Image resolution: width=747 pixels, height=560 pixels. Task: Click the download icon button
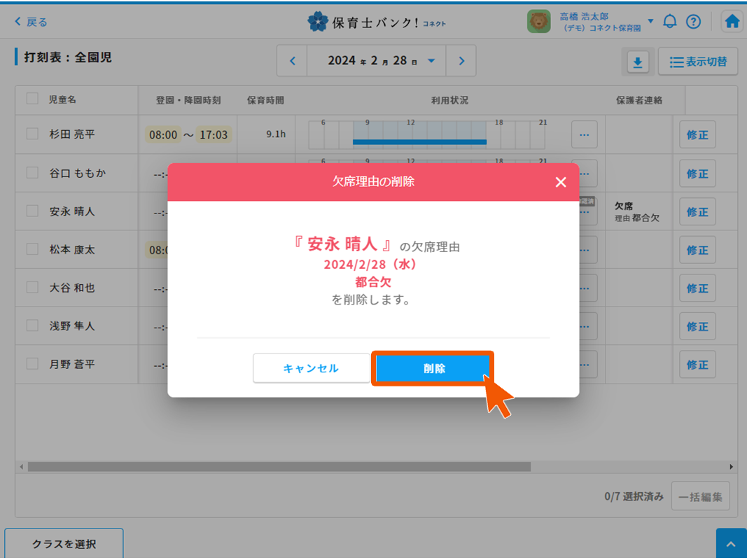pyautogui.click(x=637, y=62)
